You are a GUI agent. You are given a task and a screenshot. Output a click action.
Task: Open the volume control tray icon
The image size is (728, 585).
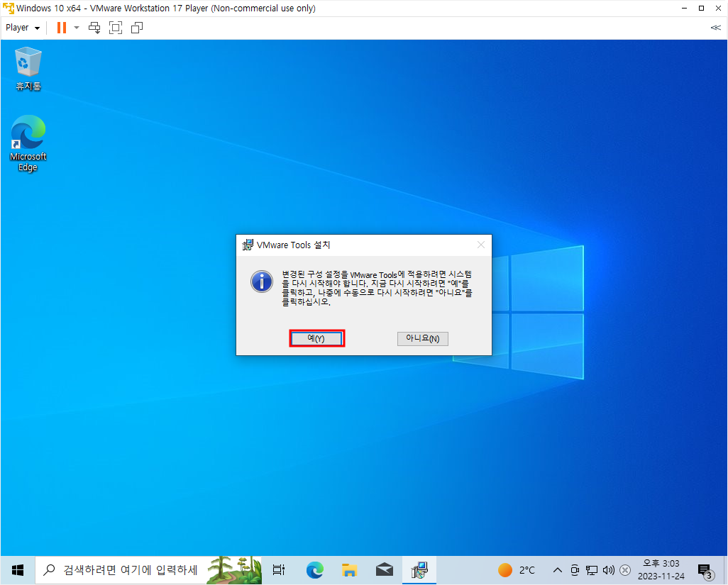tap(608, 570)
